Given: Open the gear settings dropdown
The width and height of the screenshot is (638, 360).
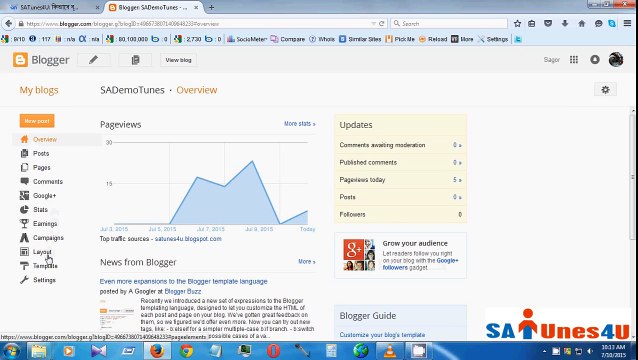Looking at the screenshot, I should pos(605,89).
